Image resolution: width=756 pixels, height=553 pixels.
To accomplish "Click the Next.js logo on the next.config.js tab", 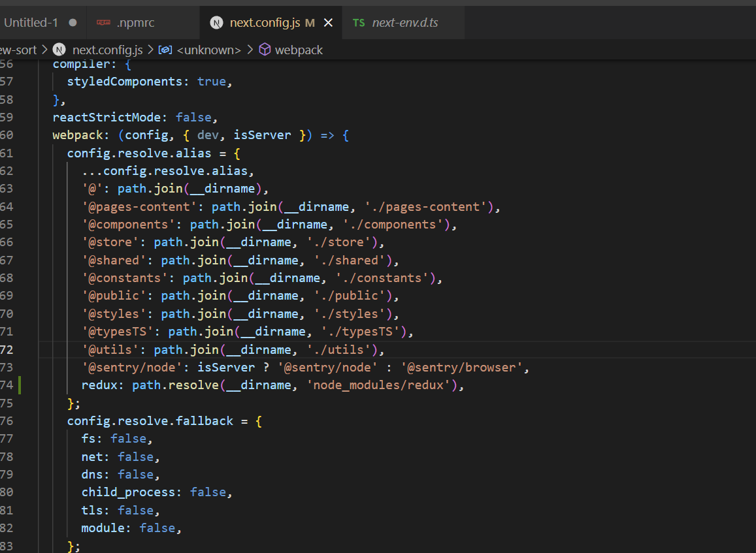I will [x=216, y=22].
